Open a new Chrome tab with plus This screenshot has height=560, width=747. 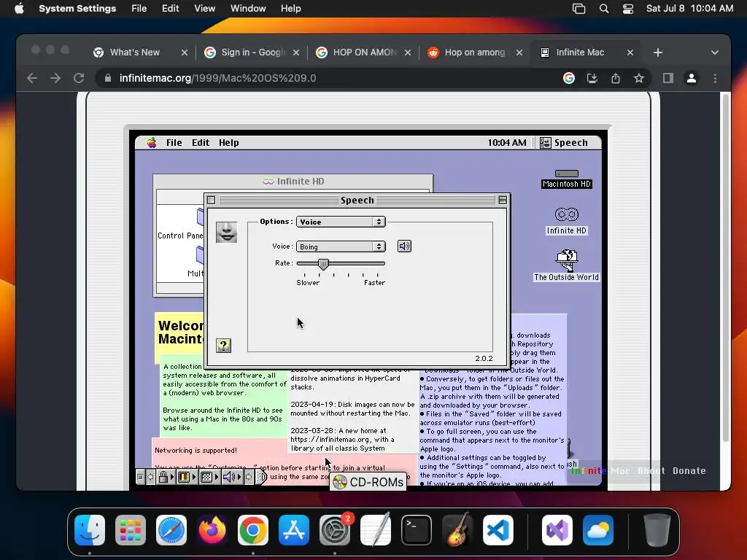point(658,52)
